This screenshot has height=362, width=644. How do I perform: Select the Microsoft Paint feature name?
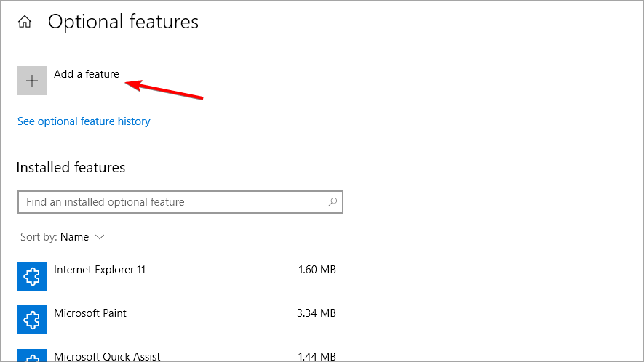90,313
